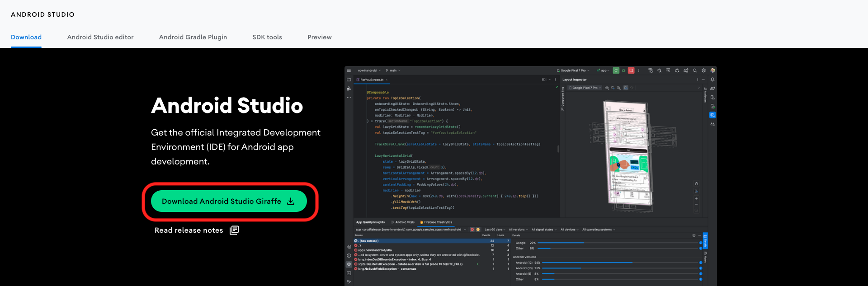Expand the nowinandroid project dropdown
868x286 pixels.
[369, 70]
